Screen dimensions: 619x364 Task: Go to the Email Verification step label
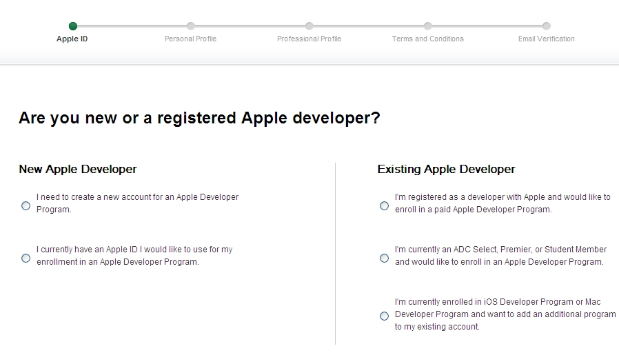(547, 39)
